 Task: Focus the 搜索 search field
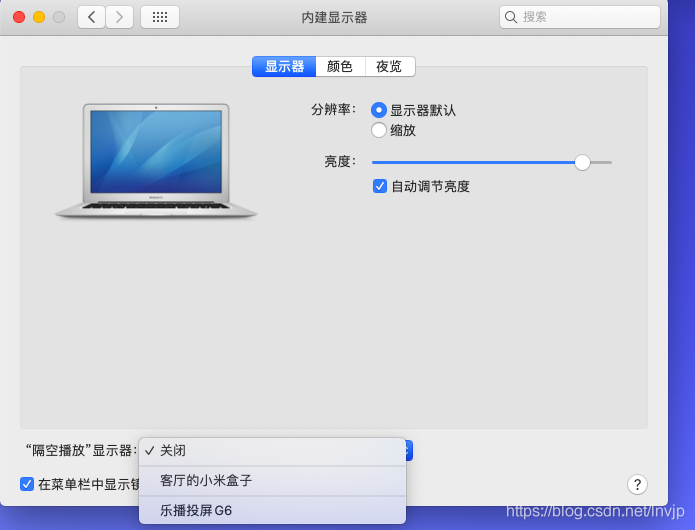pyautogui.click(x=580, y=17)
